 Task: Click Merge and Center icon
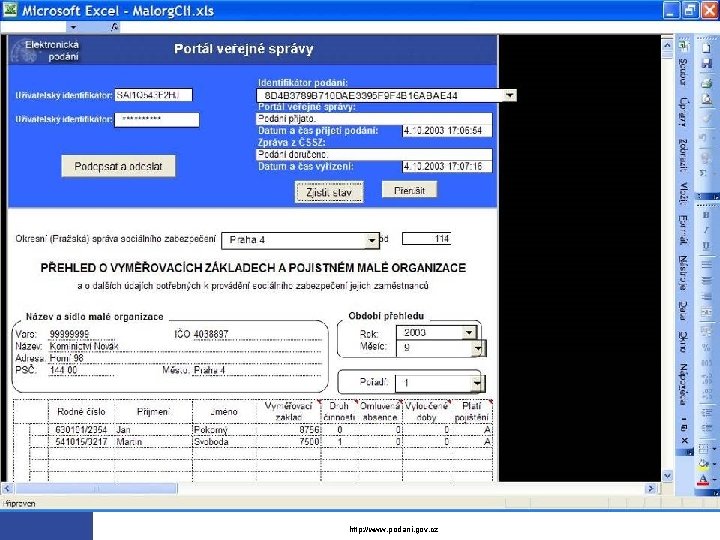(706, 313)
